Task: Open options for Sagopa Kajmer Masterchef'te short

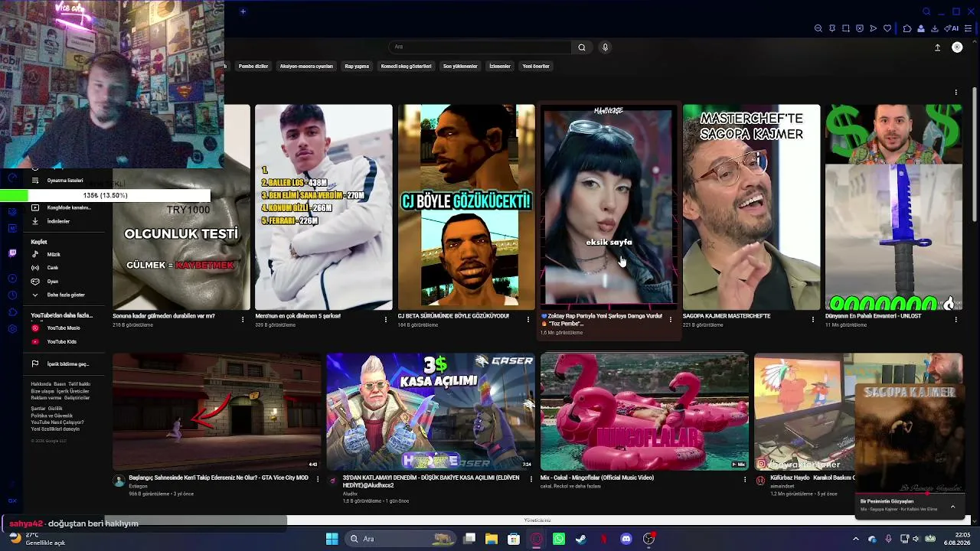Action: click(813, 319)
